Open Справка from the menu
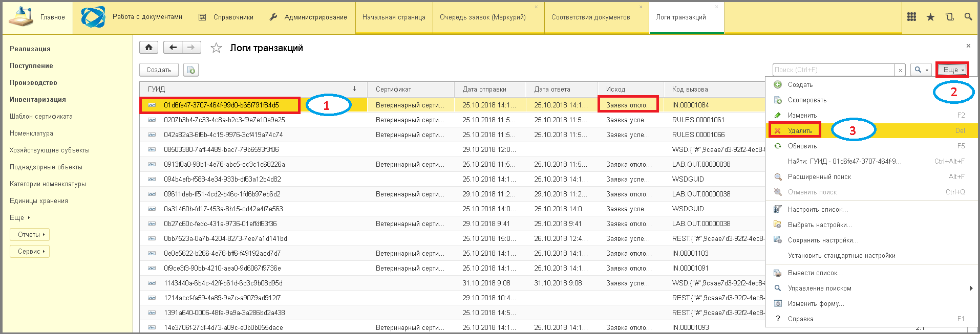Viewport: 980px width, 334px height. pyautogui.click(x=871, y=319)
